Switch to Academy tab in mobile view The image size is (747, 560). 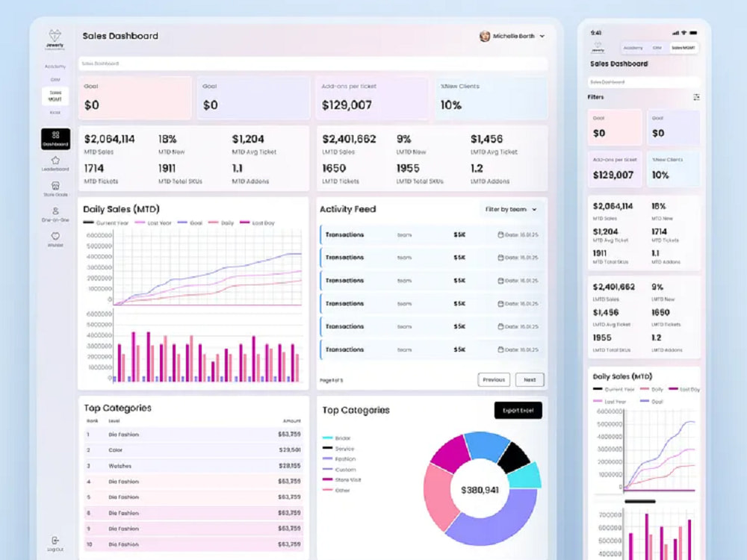tap(633, 48)
